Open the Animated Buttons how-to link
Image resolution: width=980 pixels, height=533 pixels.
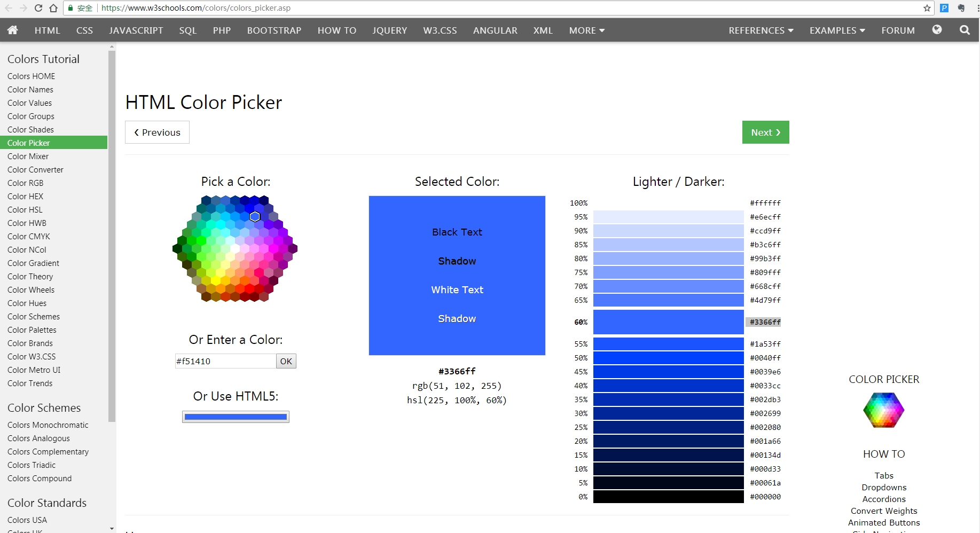coord(884,523)
